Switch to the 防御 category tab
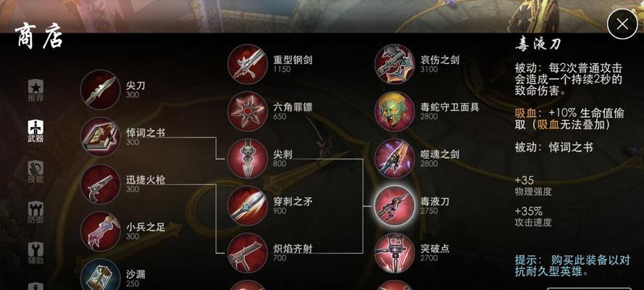Viewport: 644px width, 290px height. (35, 212)
